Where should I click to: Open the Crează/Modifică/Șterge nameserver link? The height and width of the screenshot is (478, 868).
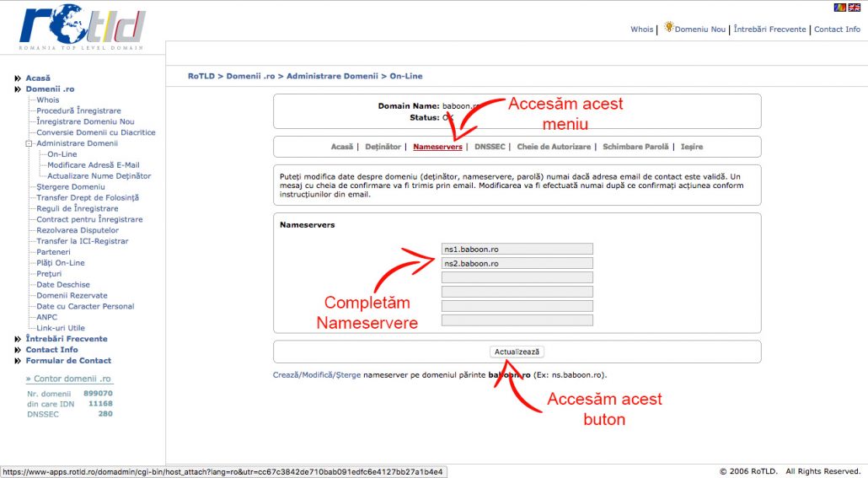pyautogui.click(x=317, y=375)
